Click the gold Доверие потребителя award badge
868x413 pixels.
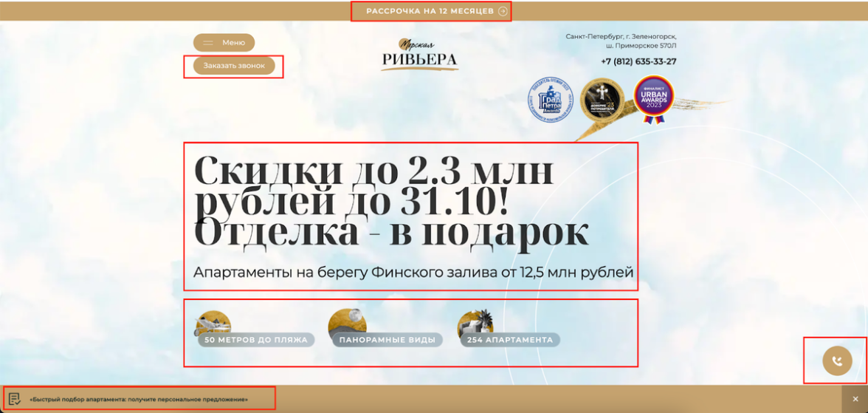click(x=602, y=100)
